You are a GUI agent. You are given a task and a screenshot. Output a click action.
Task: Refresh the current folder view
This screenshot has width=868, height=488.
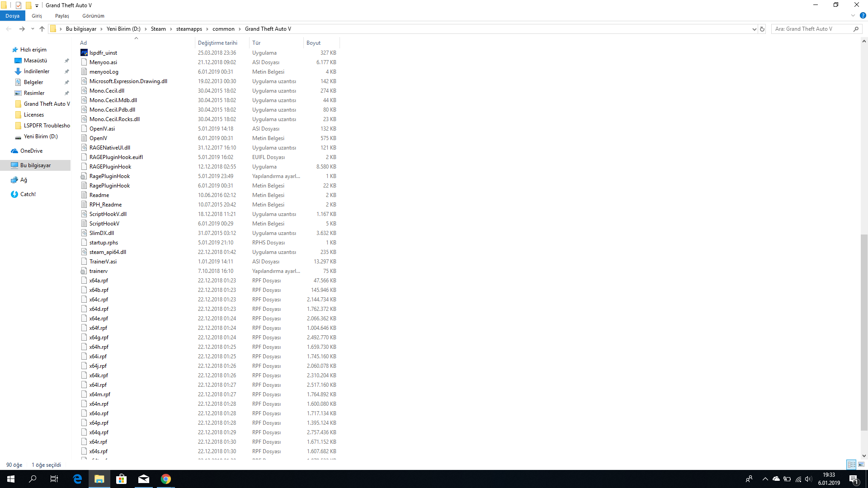tap(762, 29)
